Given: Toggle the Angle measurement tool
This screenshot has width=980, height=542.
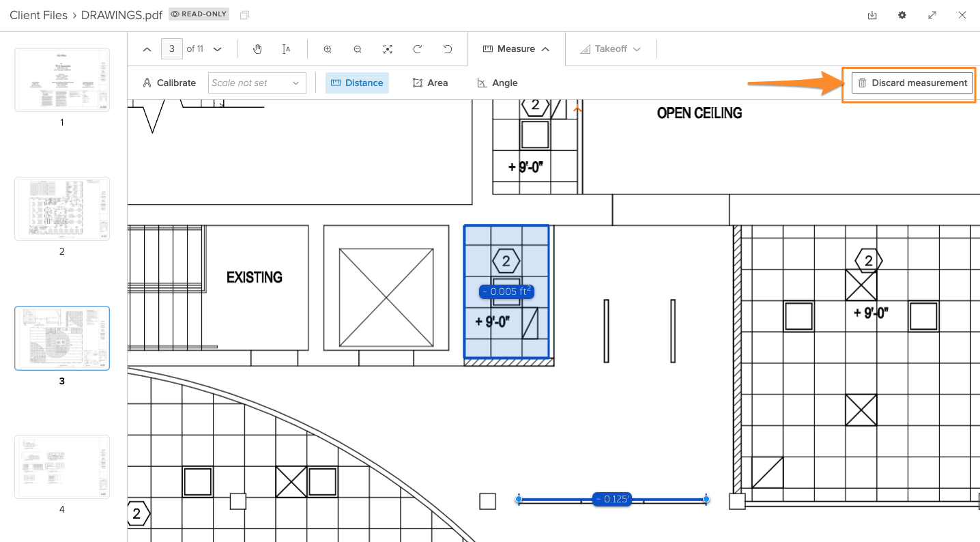Looking at the screenshot, I should point(497,83).
